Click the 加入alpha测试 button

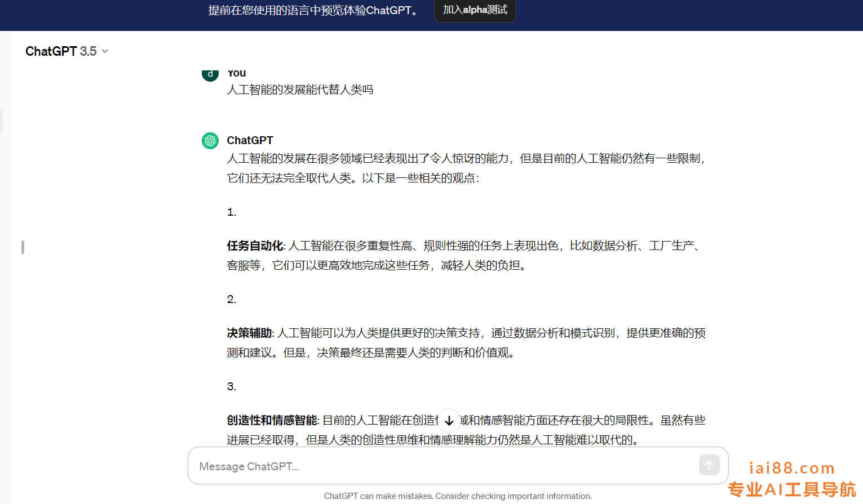(475, 10)
